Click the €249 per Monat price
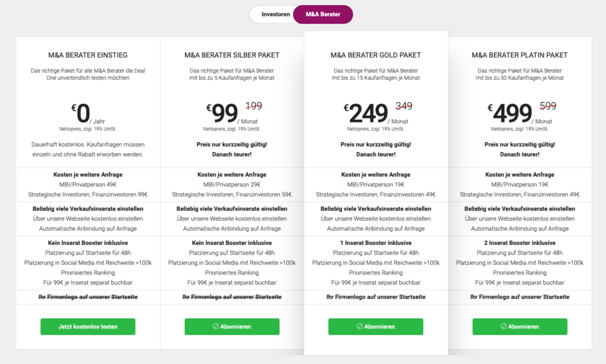Viewport: 606px width, 364px height. point(376,113)
